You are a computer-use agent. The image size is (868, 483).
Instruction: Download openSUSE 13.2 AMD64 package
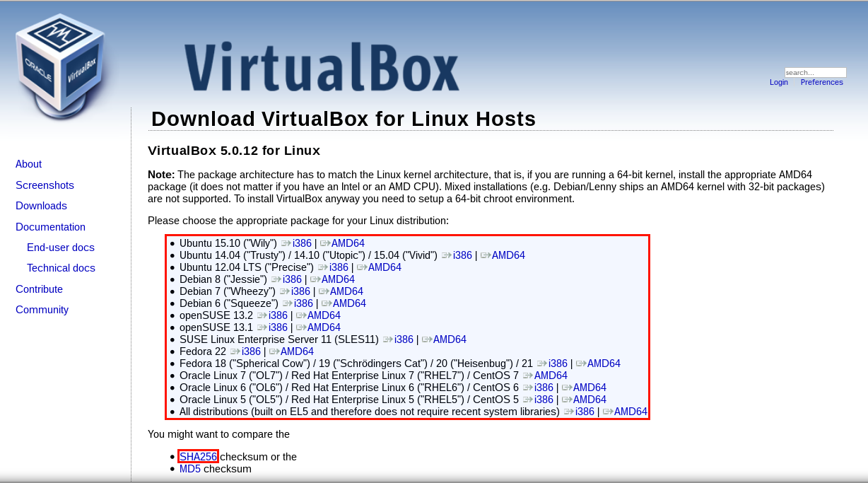click(x=324, y=315)
